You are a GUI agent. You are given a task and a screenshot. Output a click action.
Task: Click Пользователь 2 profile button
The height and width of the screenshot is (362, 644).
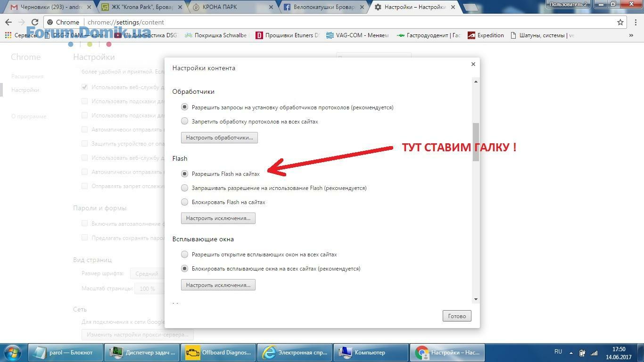point(568,4)
